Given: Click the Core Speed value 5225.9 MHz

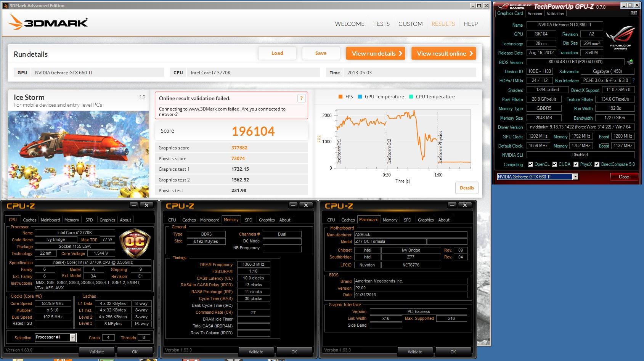Looking at the screenshot, I should coord(53,304).
